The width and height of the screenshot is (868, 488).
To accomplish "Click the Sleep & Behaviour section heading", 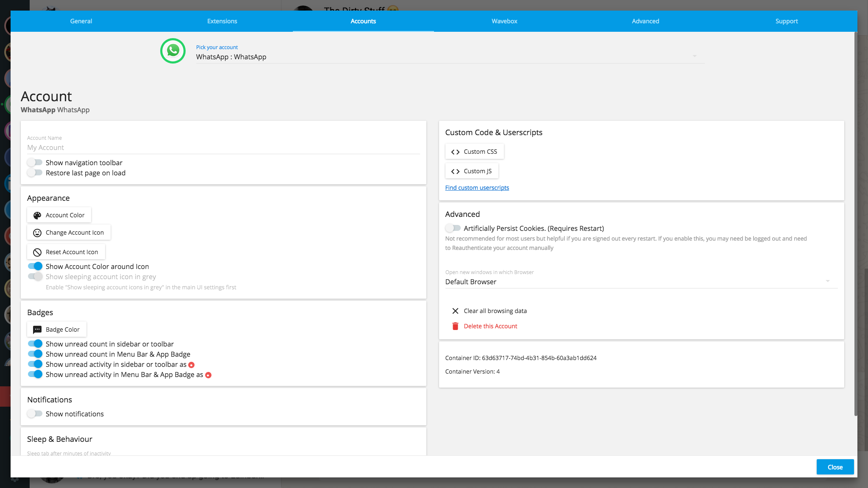I will tap(59, 439).
